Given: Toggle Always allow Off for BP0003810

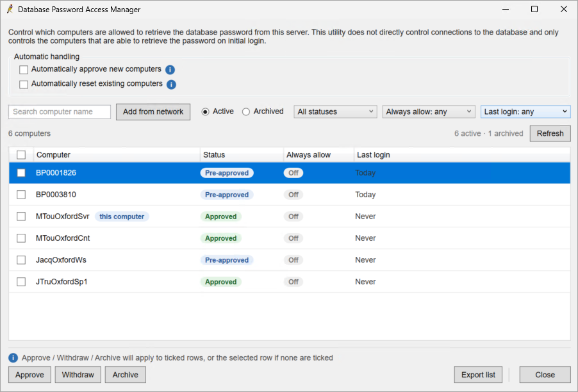Looking at the screenshot, I should tap(293, 195).
